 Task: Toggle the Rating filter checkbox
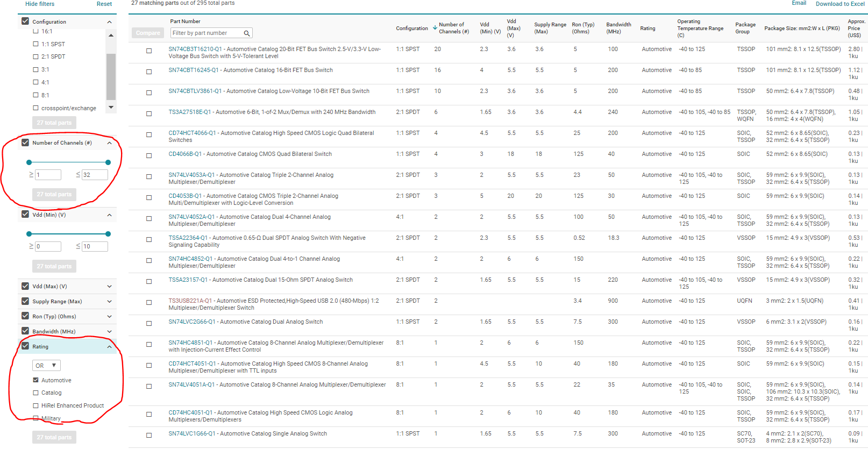point(25,346)
